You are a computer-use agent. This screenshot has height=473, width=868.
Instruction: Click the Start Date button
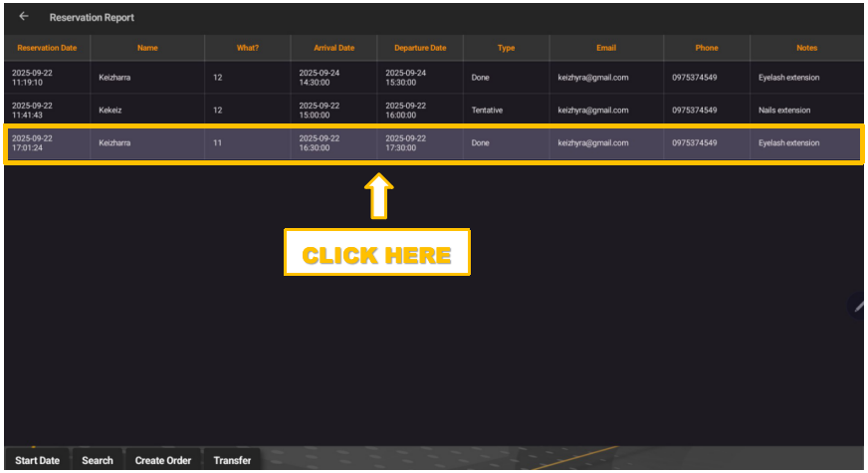pyautogui.click(x=37, y=460)
